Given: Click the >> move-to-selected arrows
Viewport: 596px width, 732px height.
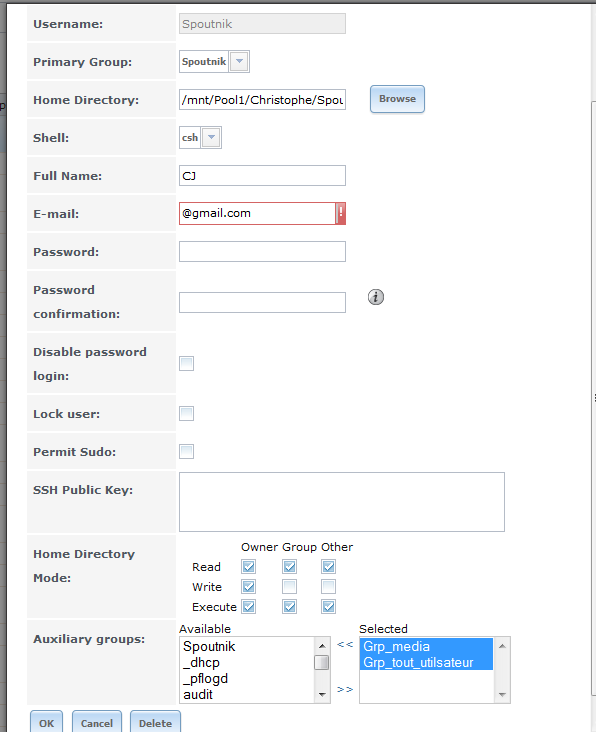Looking at the screenshot, I should click(x=345, y=690).
